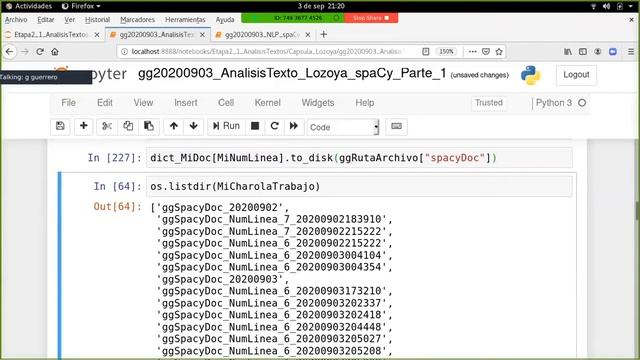Open Firefox account icon
The height and width of the screenshot is (360, 640).
(598, 51)
